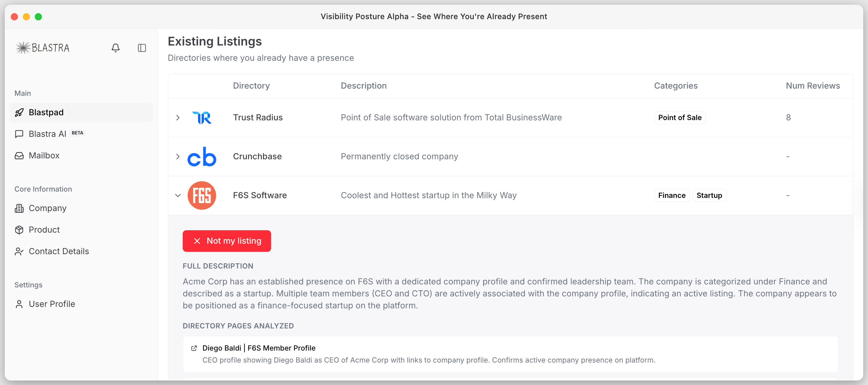Image resolution: width=868 pixels, height=385 pixels.
Task: Open Diego Baldi F6S Member Profile link
Action: point(258,348)
